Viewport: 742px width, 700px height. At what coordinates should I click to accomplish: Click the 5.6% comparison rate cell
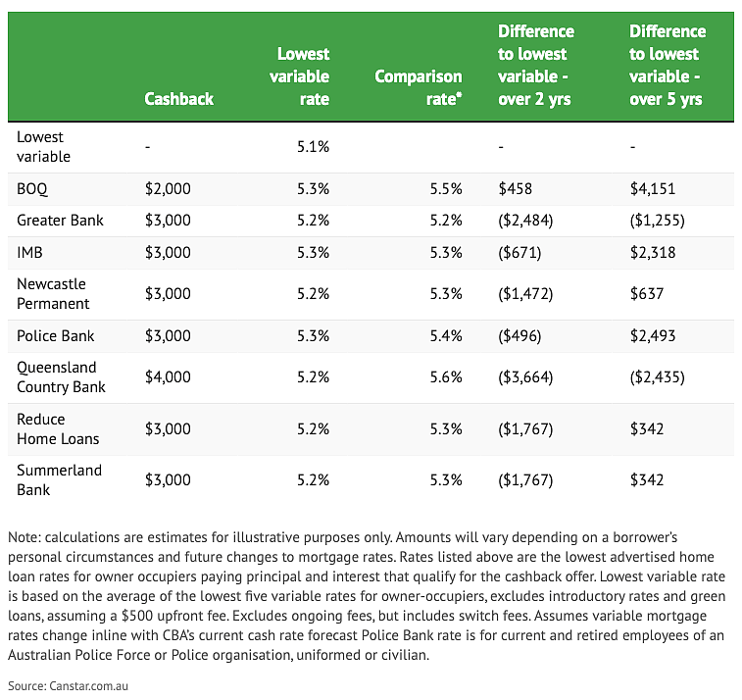click(446, 376)
